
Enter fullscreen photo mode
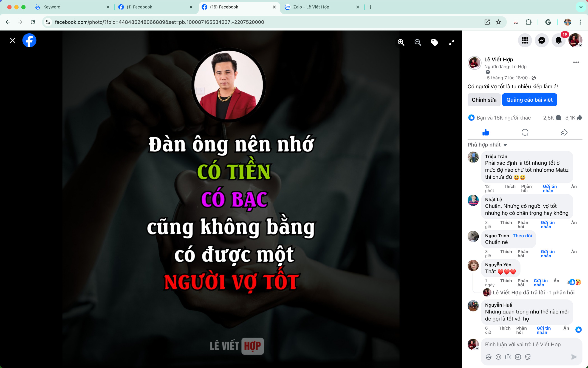click(x=451, y=42)
